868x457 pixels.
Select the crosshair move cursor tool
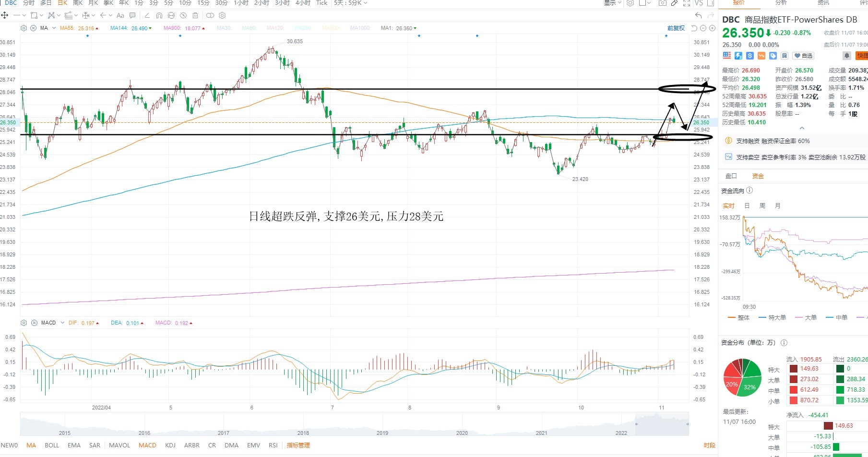click(5, 15)
